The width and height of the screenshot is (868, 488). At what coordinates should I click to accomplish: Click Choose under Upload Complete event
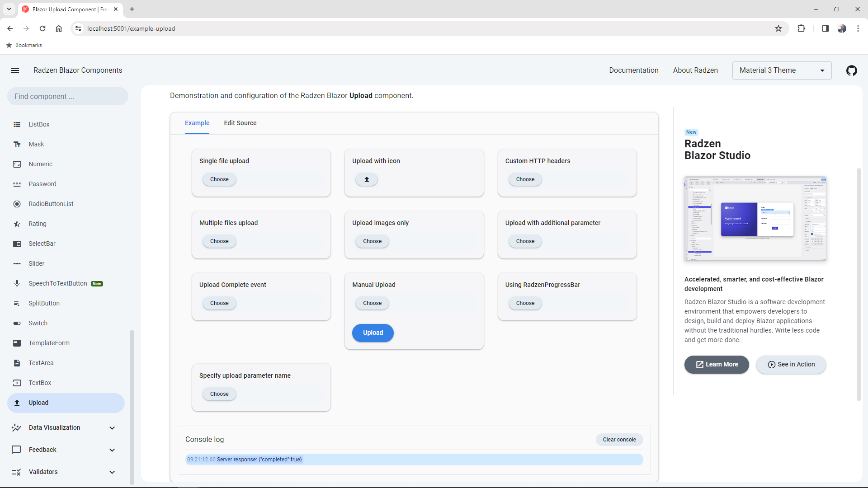(x=219, y=303)
